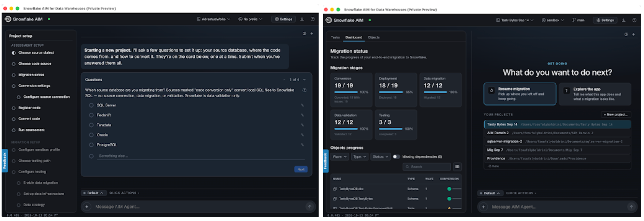Select the Dashboard tab

click(x=354, y=37)
